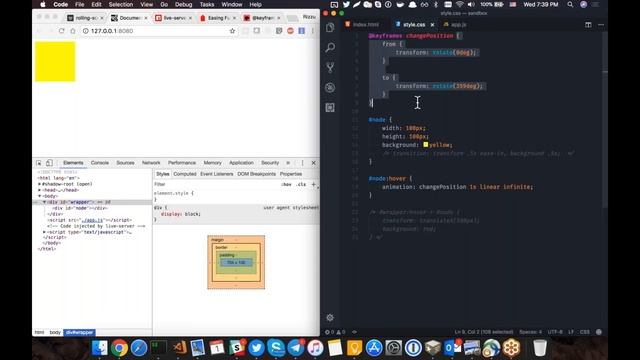Viewport: 640px width, 360px height.
Task: Open the Properties tab in styles pane
Action: click(291, 174)
